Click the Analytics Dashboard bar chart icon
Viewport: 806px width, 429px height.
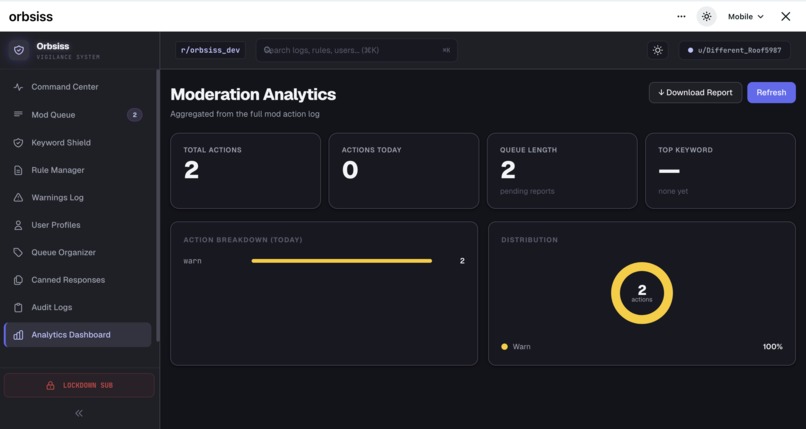click(18, 335)
